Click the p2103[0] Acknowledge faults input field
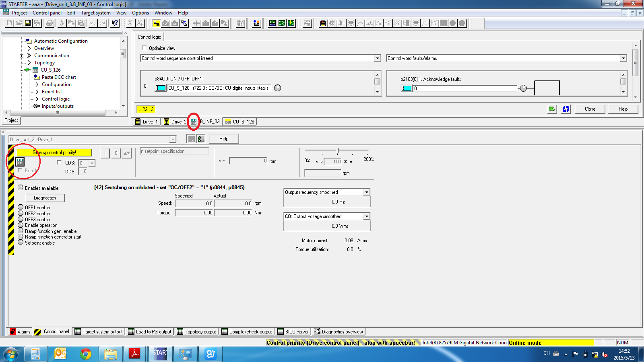The width and height of the screenshot is (644, 362). point(465,88)
